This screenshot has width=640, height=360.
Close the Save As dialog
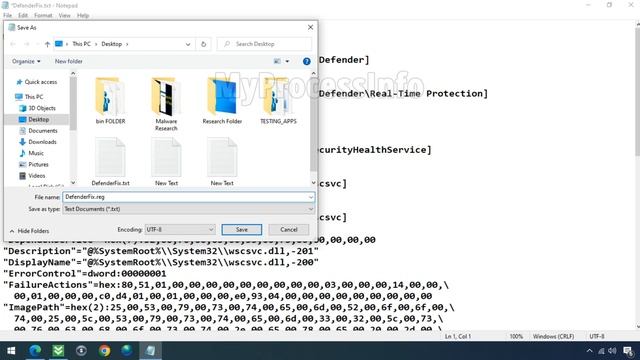310,27
